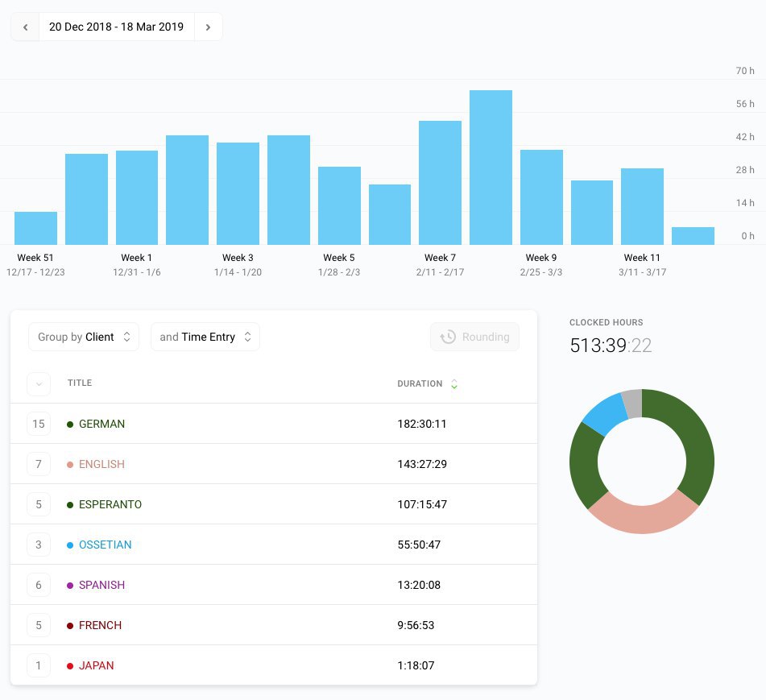This screenshot has height=700, width=766.
Task: Click the blue segment of donut chart
Action: [603, 414]
